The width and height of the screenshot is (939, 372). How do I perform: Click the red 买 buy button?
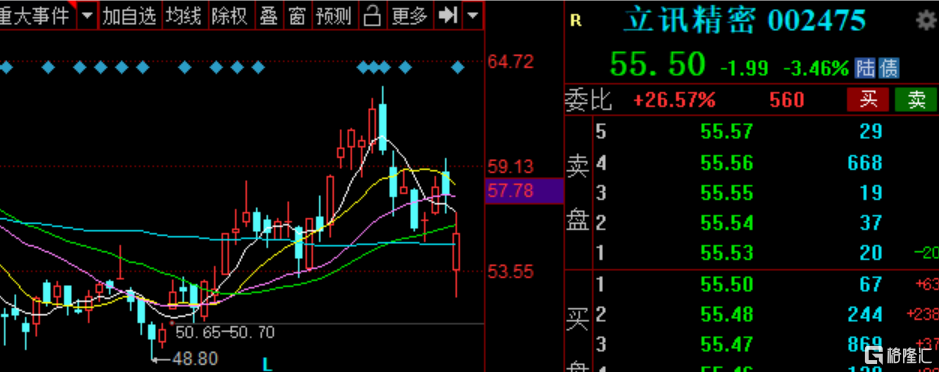pos(868,100)
